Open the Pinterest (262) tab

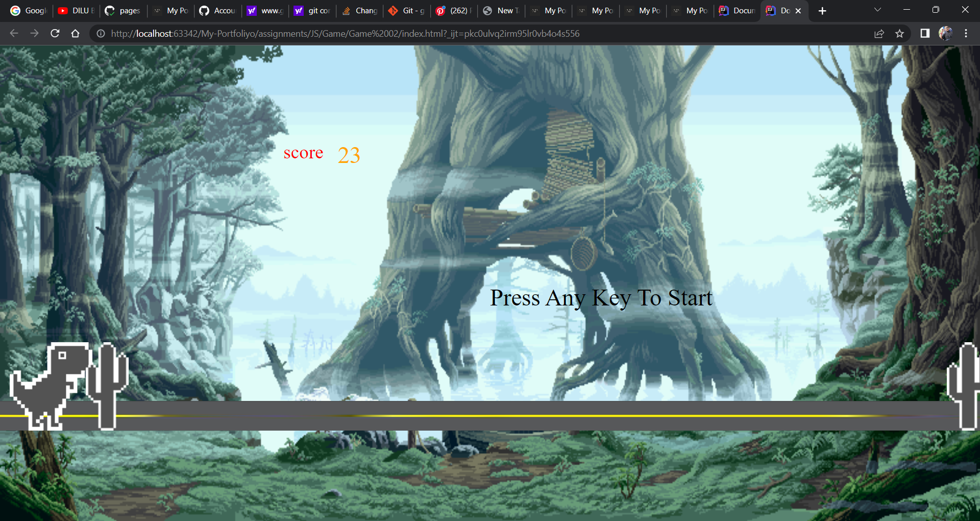[454, 11]
